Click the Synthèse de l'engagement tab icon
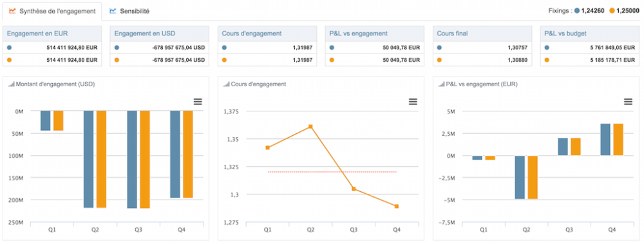The width and height of the screenshot is (644, 244). [12, 11]
